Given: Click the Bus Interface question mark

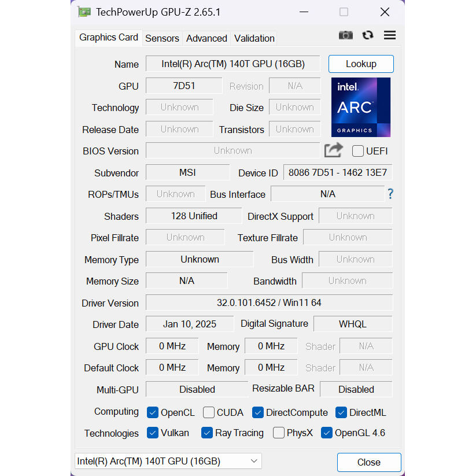Looking at the screenshot, I should click(x=390, y=194).
